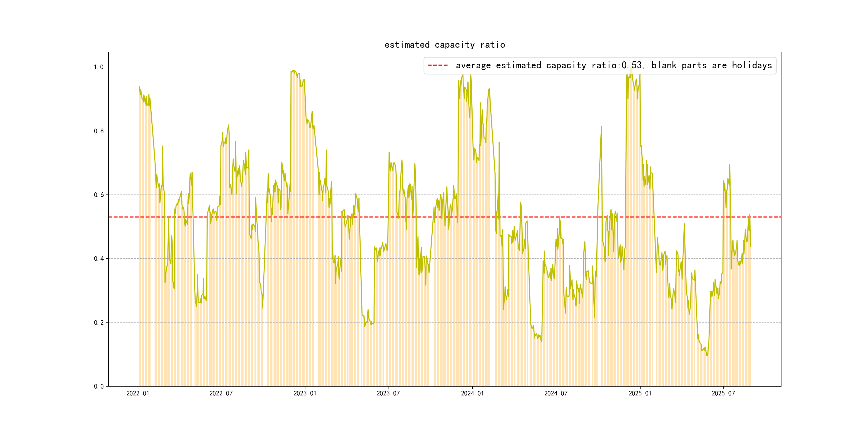Click the 0.2 y-axis tick label

(98, 323)
